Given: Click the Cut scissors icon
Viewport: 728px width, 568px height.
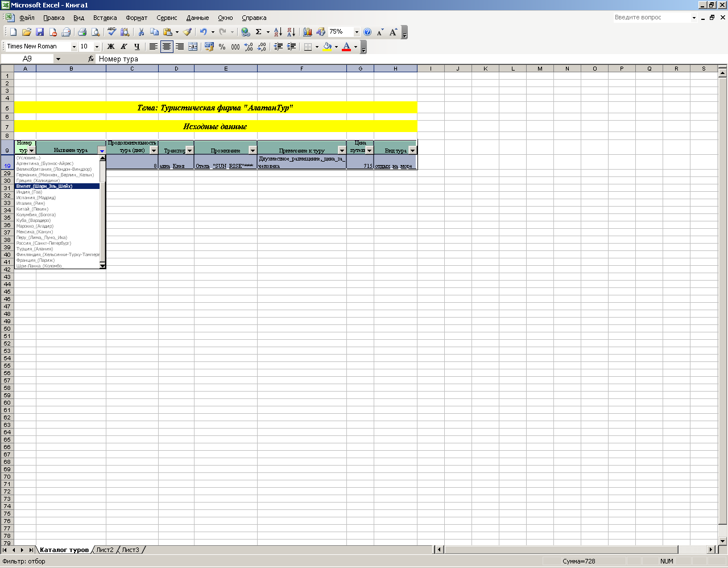Looking at the screenshot, I should [141, 32].
